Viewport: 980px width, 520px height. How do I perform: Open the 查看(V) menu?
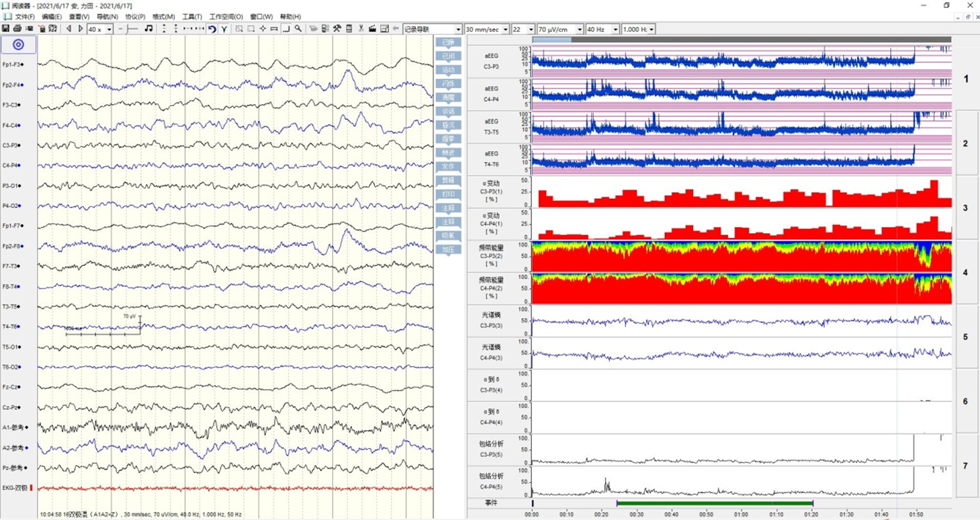79,17
